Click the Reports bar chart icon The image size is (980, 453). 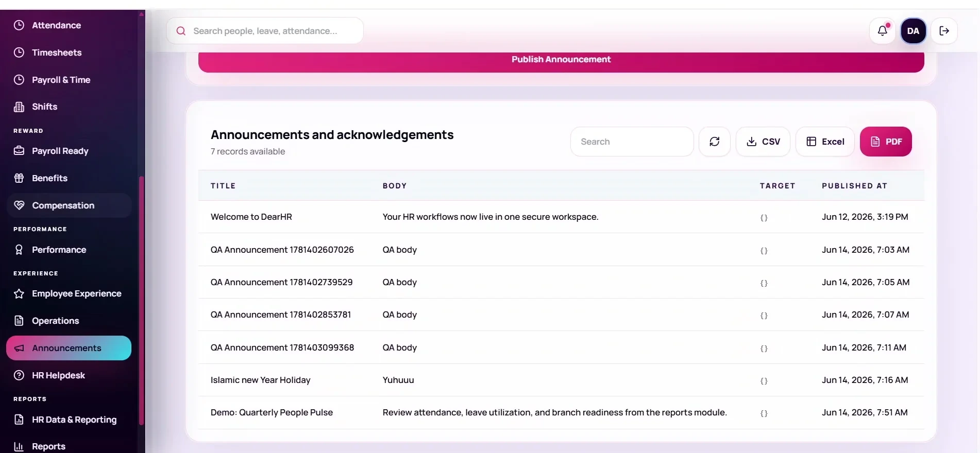(19, 446)
